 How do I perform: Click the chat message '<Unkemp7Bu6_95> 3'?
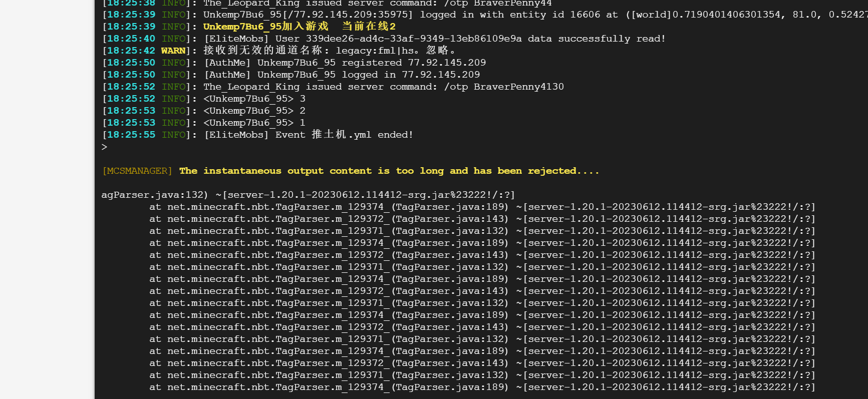tap(254, 99)
